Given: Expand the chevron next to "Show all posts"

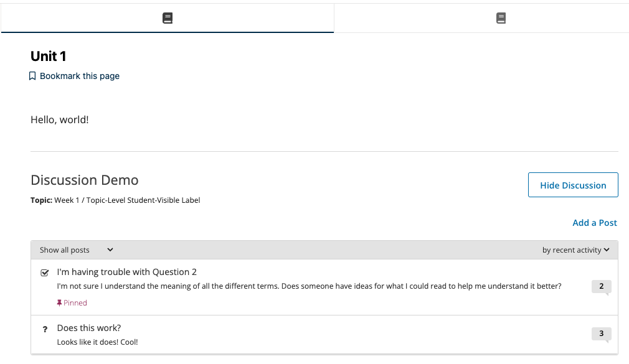Looking at the screenshot, I should point(110,250).
